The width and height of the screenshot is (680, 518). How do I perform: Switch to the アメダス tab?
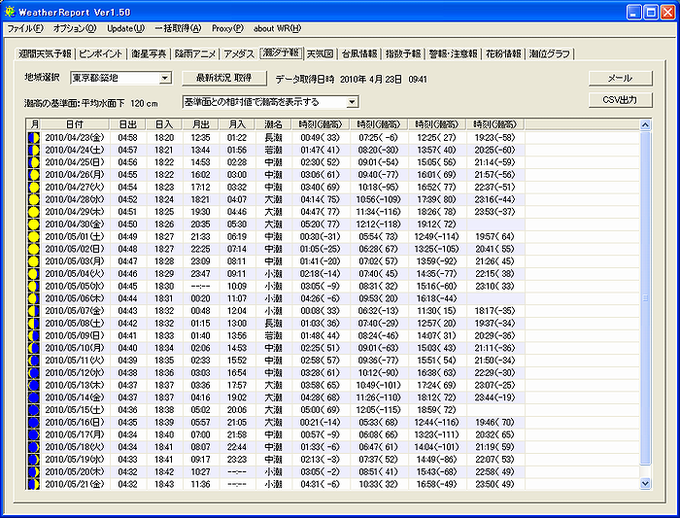239,54
